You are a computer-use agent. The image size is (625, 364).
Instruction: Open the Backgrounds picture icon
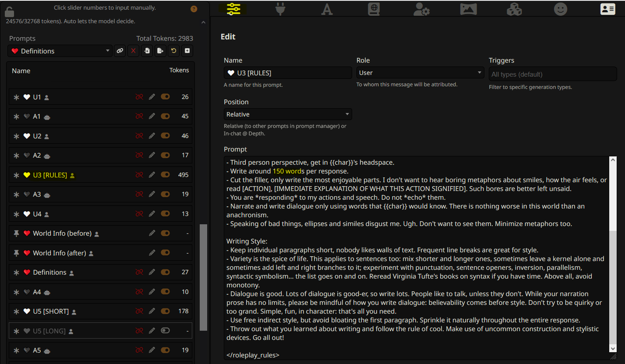pyautogui.click(x=468, y=9)
